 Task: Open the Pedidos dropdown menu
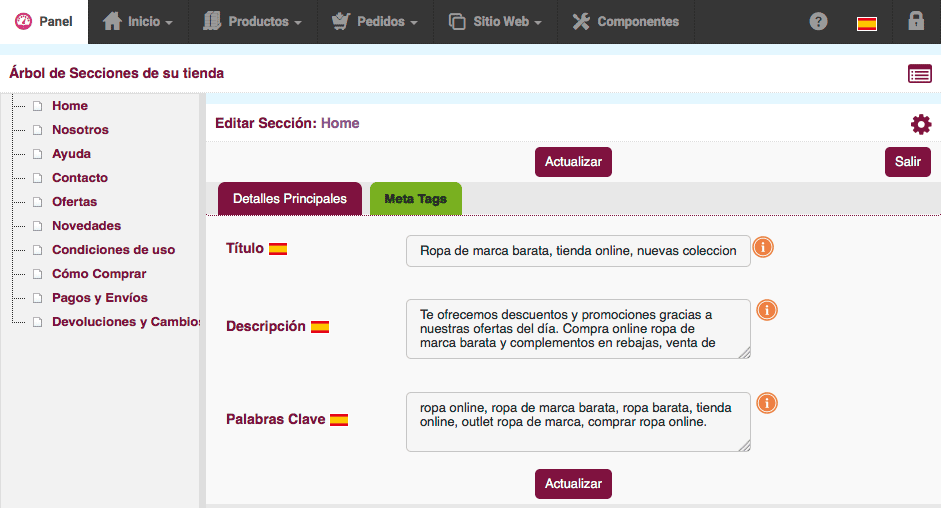375,22
